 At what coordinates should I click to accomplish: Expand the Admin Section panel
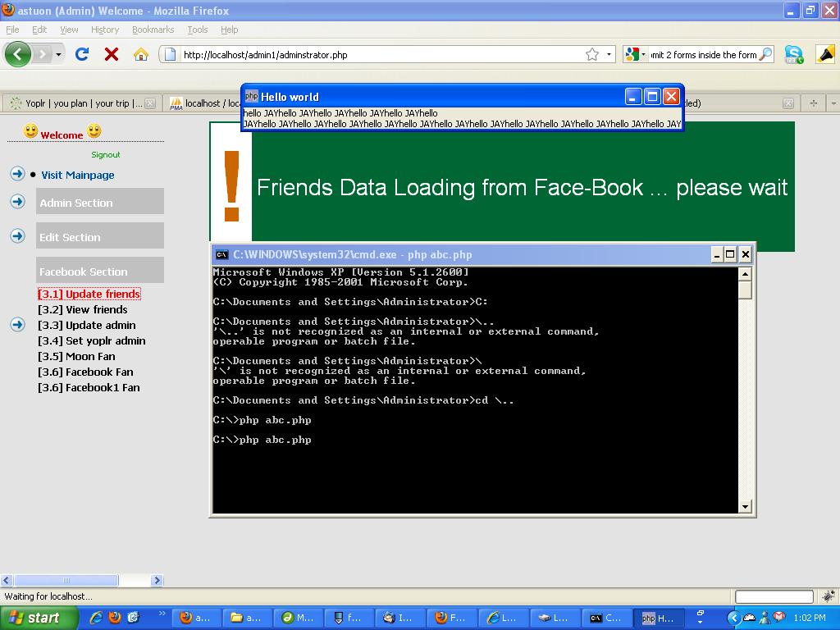tap(99, 202)
